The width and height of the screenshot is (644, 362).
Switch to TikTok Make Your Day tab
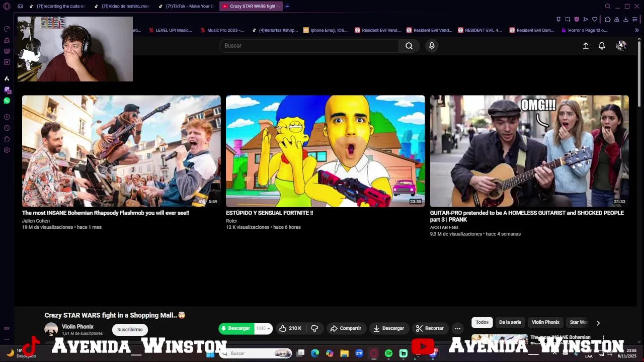pyautogui.click(x=186, y=7)
